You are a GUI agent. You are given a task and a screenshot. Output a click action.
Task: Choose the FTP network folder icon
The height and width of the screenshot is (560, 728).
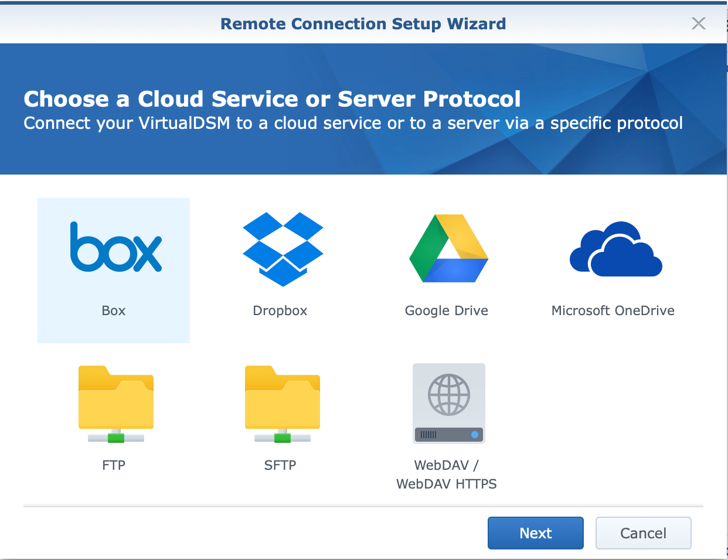pyautogui.click(x=116, y=404)
